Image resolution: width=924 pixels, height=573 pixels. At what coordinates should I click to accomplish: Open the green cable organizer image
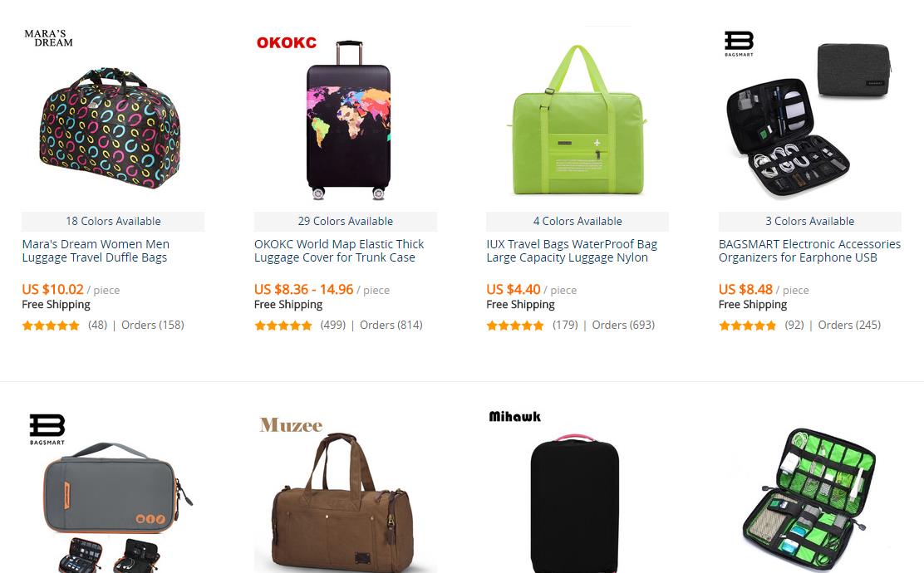click(809, 499)
